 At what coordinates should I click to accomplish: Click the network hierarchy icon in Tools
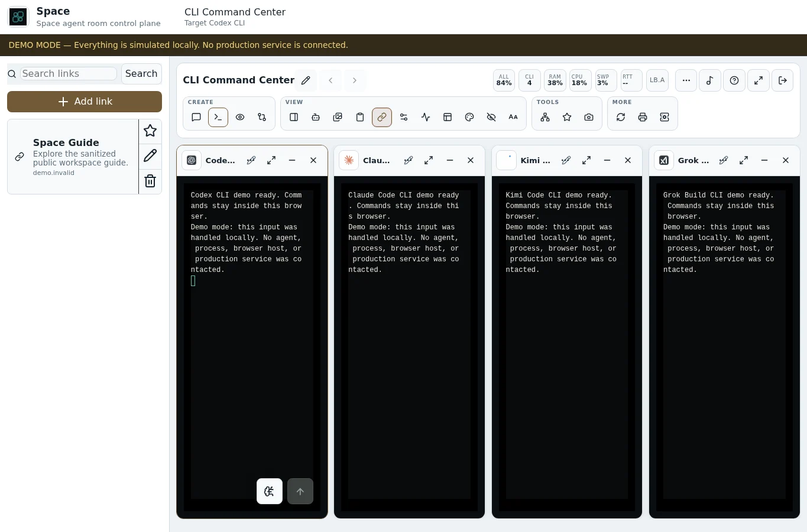click(x=545, y=117)
